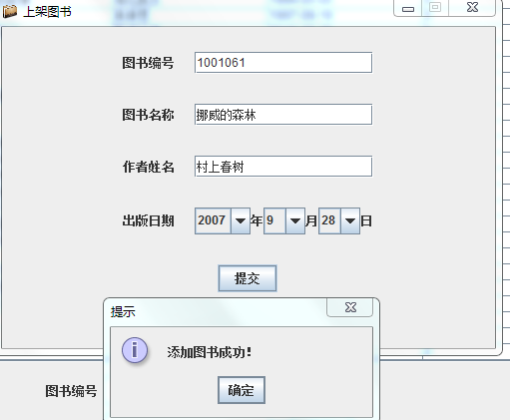Minimize the 上架图书 window
The height and width of the screenshot is (420, 510).
click(408, 8)
